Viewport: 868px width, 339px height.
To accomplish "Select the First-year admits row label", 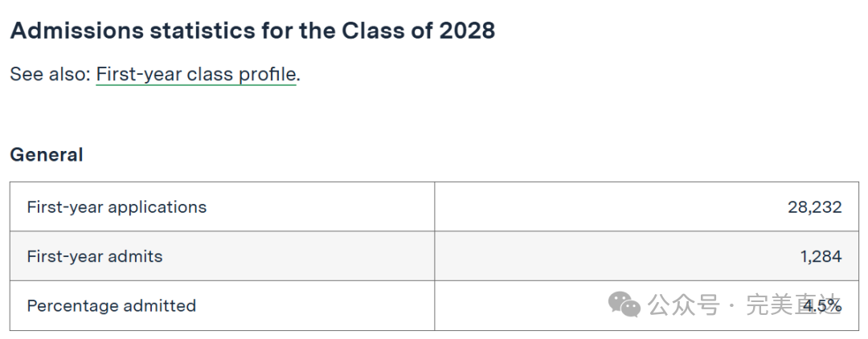I will click(95, 256).
